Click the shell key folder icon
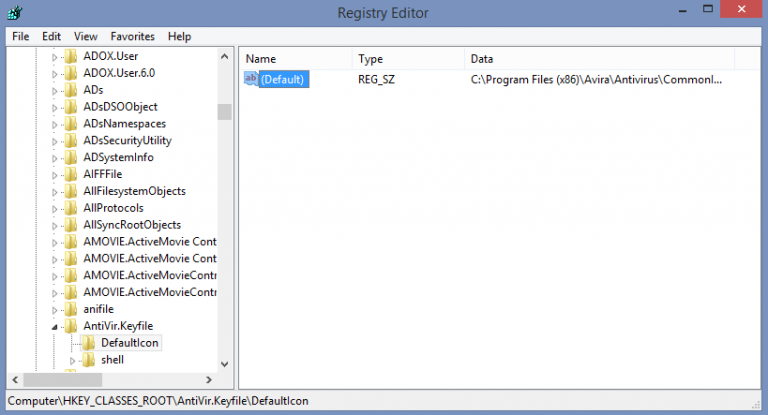This screenshot has width=768, height=415. point(89,360)
